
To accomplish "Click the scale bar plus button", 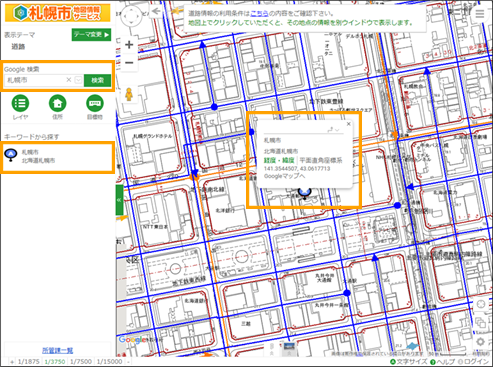I will (12, 362).
